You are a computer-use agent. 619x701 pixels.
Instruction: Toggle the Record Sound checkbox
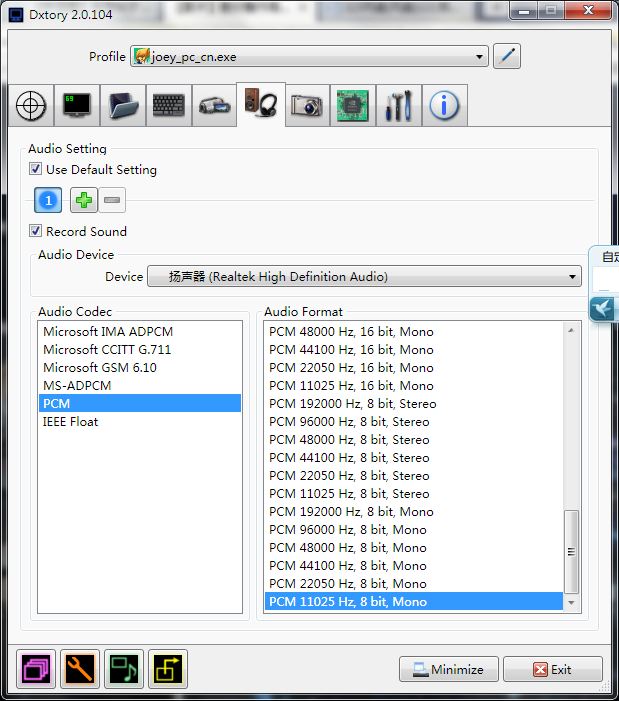[x=36, y=232]
